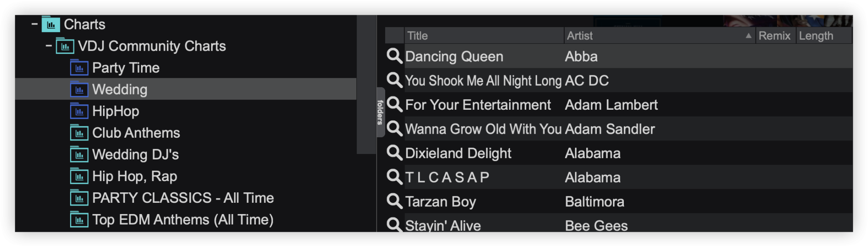Collapse the Charts tree node
Viewport: 868px width, 247px height.
(34, 24)
